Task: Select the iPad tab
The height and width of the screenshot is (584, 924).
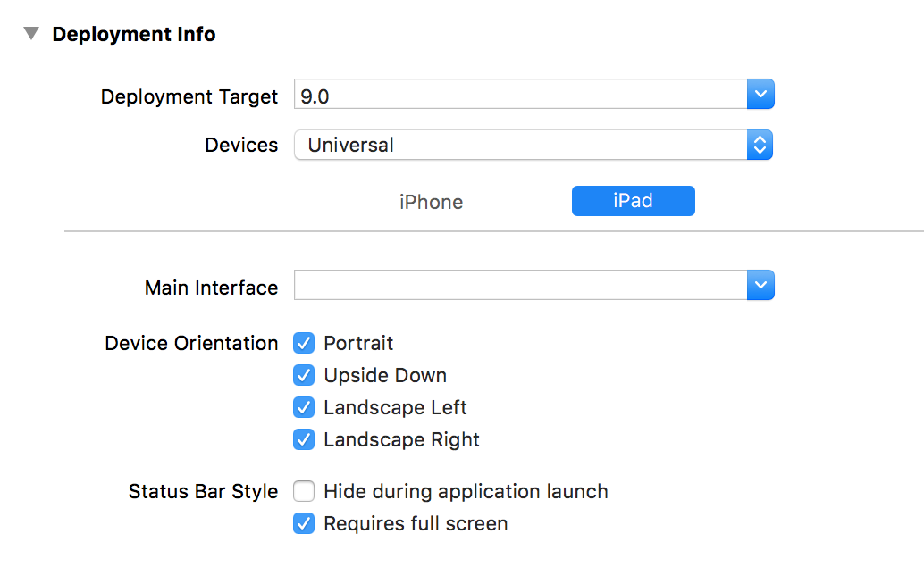Action: (x=633, y=201)
